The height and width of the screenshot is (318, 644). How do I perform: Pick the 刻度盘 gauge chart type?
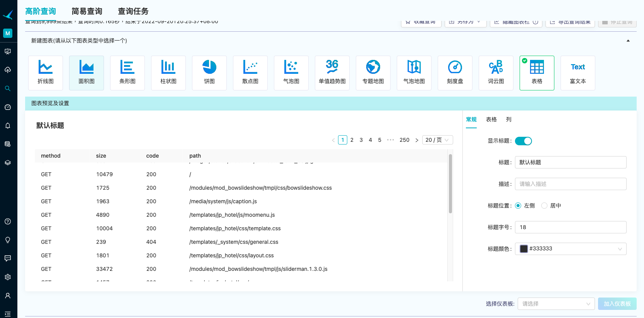click(x=455, y=73)
